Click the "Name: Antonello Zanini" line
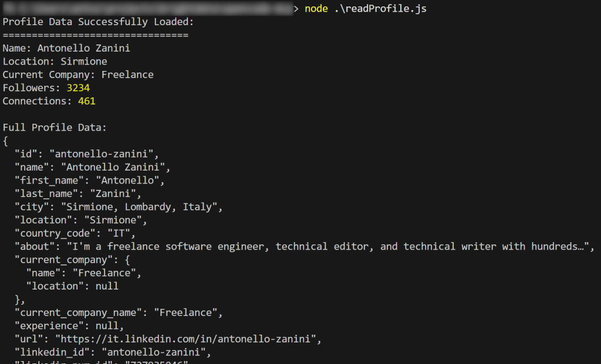Image resolution: width=601 pixels, height=364 pixels. (66, 49)
